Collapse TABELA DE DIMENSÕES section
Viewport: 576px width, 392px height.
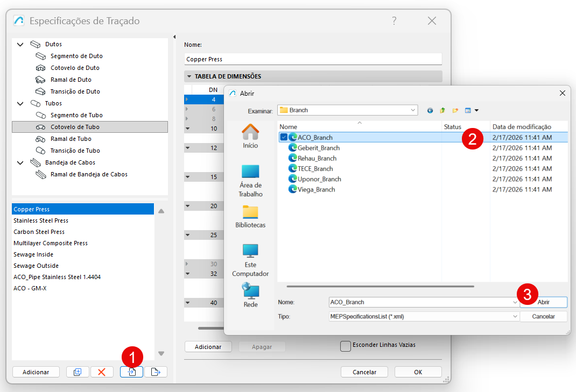[189, 76]
